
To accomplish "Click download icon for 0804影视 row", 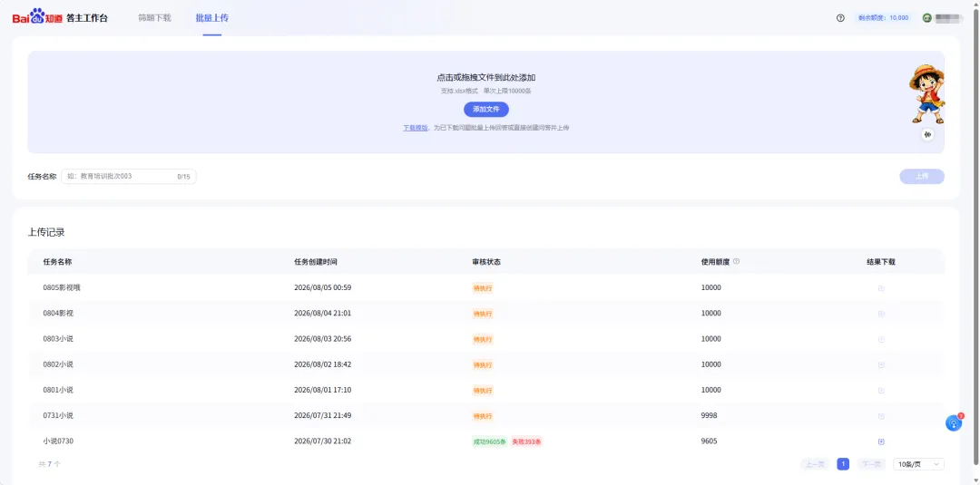I will [881, 314].
